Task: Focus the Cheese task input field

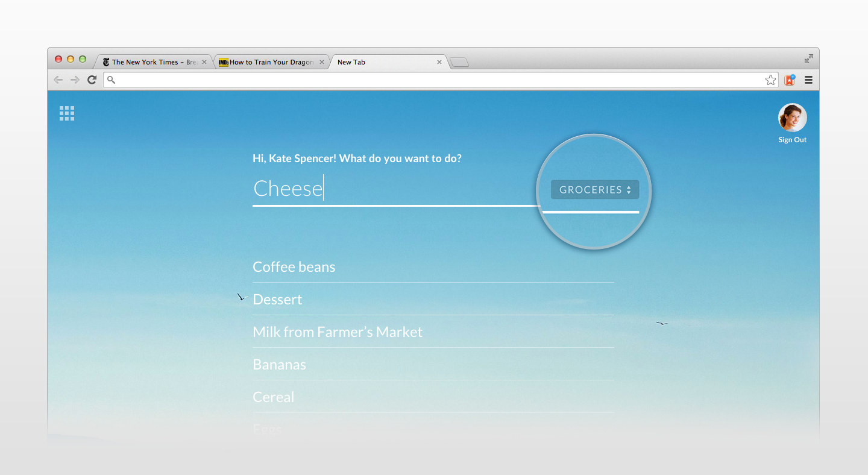Action: tap(396, 189)
